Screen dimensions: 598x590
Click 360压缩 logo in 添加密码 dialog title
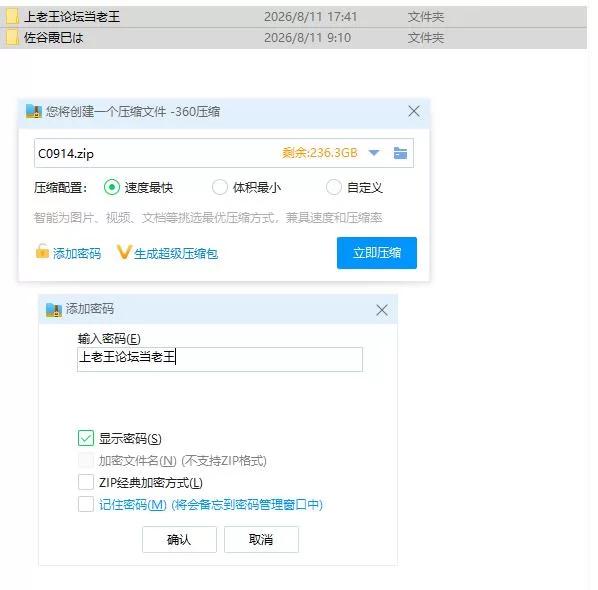click(x=54, y=310)
